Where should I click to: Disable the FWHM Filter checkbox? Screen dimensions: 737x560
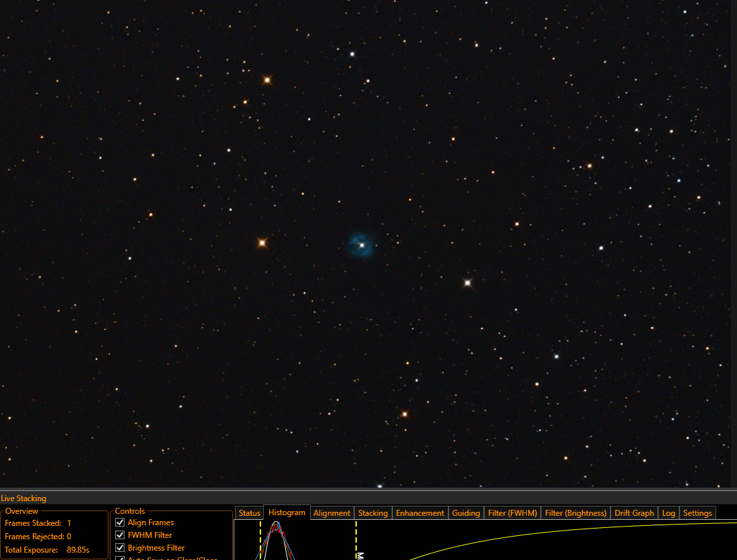pyautogui.click(x=120, y=535)
